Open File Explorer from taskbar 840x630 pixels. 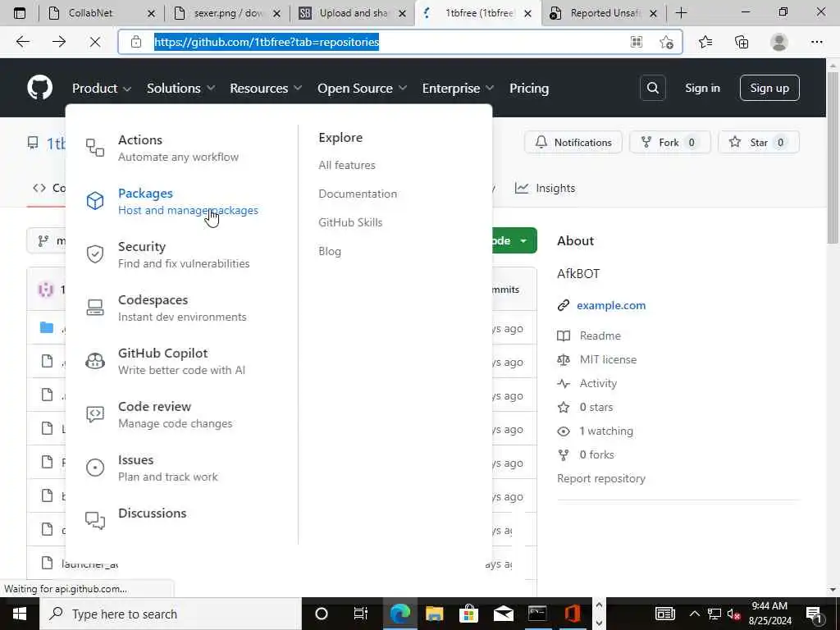click(435, 614)
